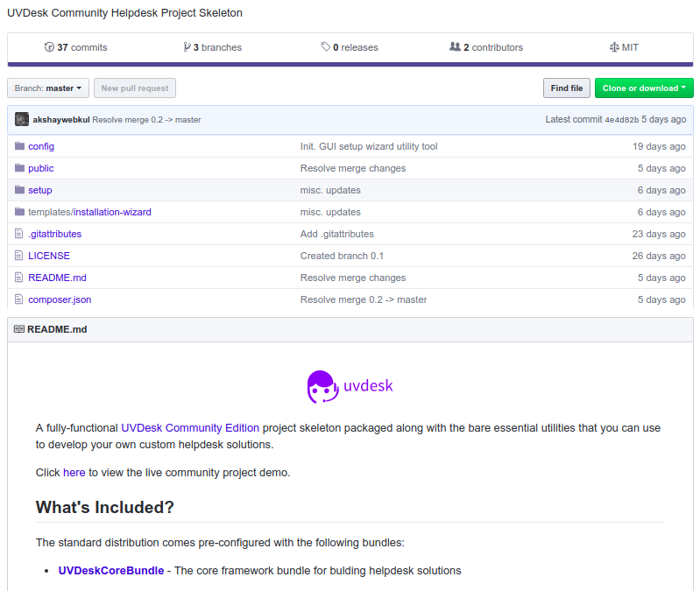Click 'Created branch 0.1' commit message

(x=342, y=256)
